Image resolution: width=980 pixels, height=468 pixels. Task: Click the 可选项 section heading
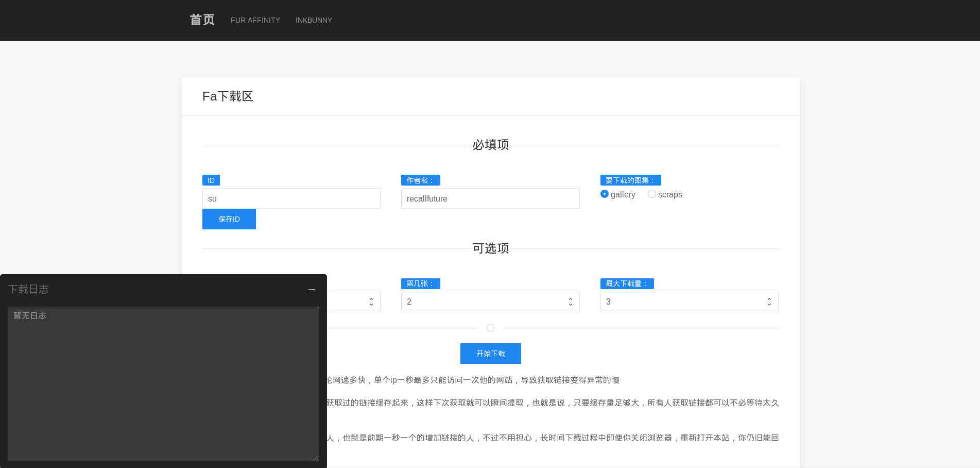(491, 248)
